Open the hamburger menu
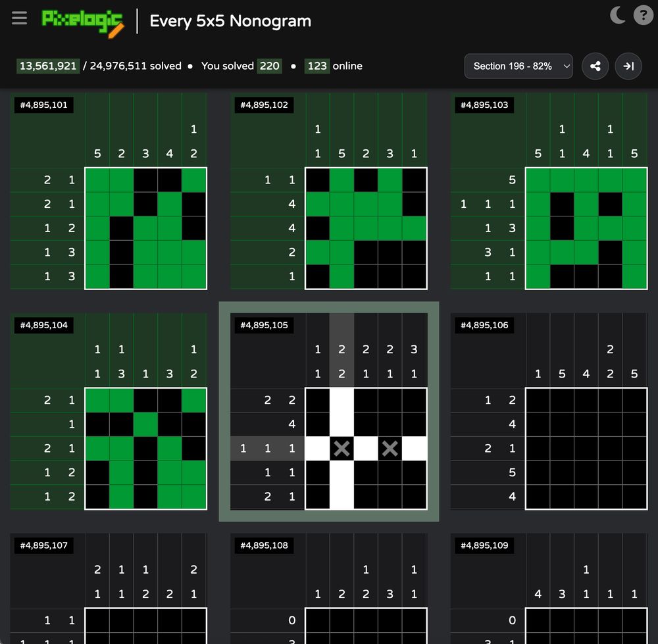The image size is (658, 644). click(19, 18)
